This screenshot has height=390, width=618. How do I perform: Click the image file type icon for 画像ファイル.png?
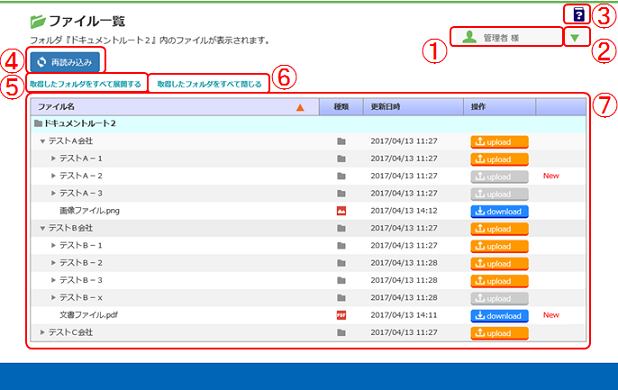coord(341,211)
